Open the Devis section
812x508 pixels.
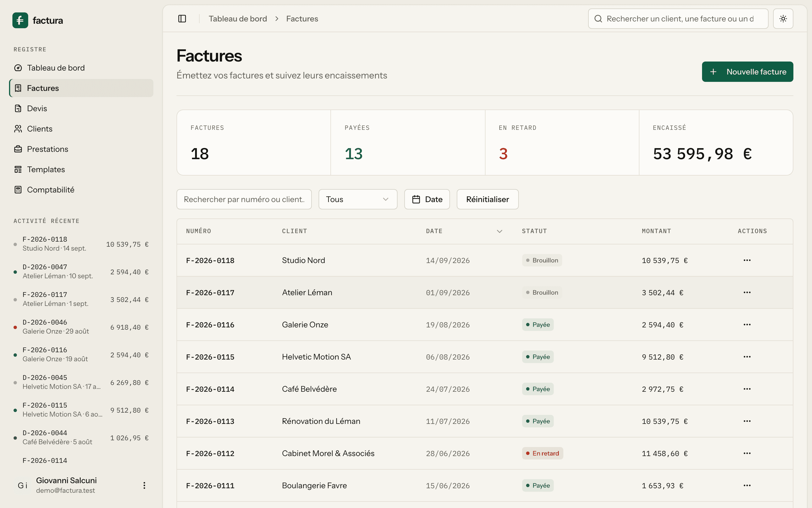81,109
